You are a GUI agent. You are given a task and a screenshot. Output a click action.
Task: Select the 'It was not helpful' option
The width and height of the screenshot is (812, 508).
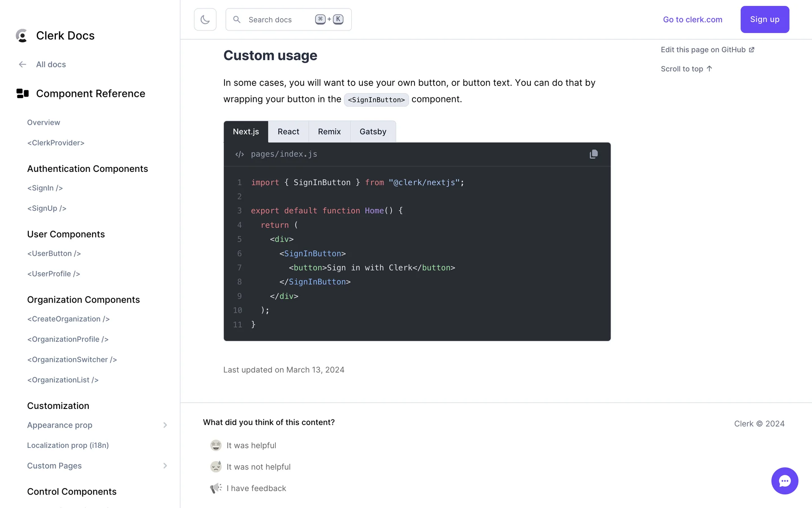tap(216, 467)
